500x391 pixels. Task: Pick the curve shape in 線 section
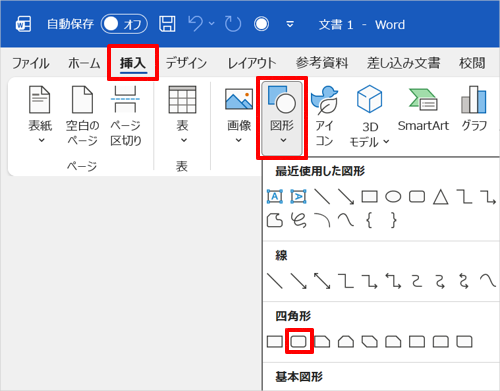point(488,281)
